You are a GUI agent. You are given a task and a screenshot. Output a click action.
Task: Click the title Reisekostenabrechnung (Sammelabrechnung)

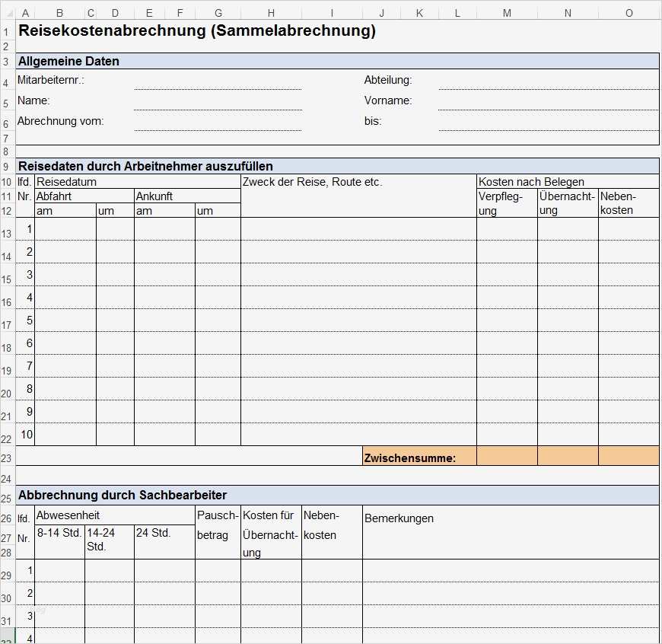(198, 31)
